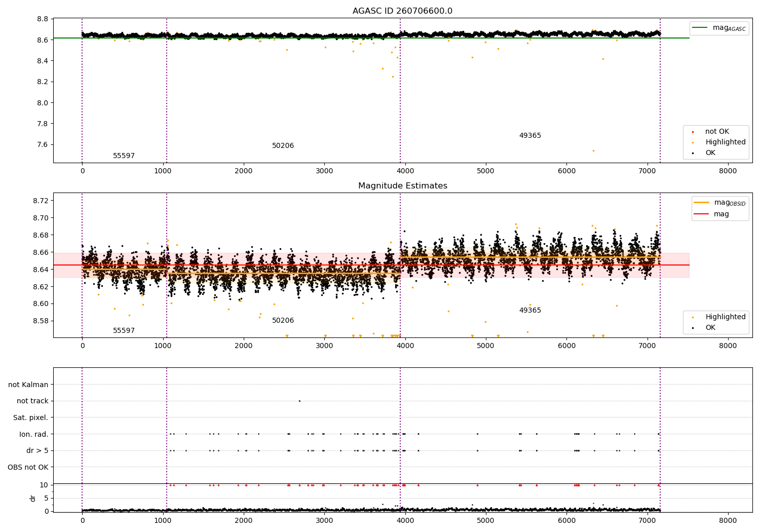
Task: Click y-axis tick '8.64' in middle plot
Action: point(41,270)
